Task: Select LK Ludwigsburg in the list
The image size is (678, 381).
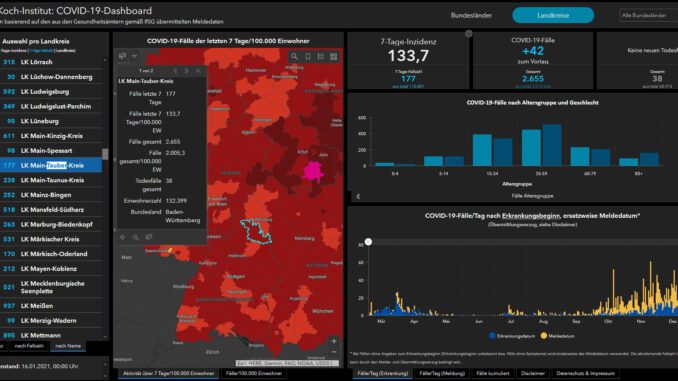Action: coord(51,92)
